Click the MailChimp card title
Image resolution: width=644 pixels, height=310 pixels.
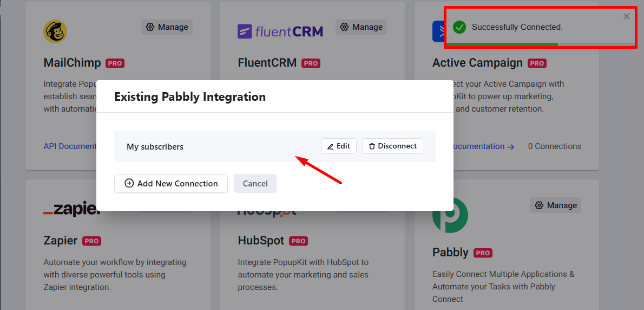(73, 63)
